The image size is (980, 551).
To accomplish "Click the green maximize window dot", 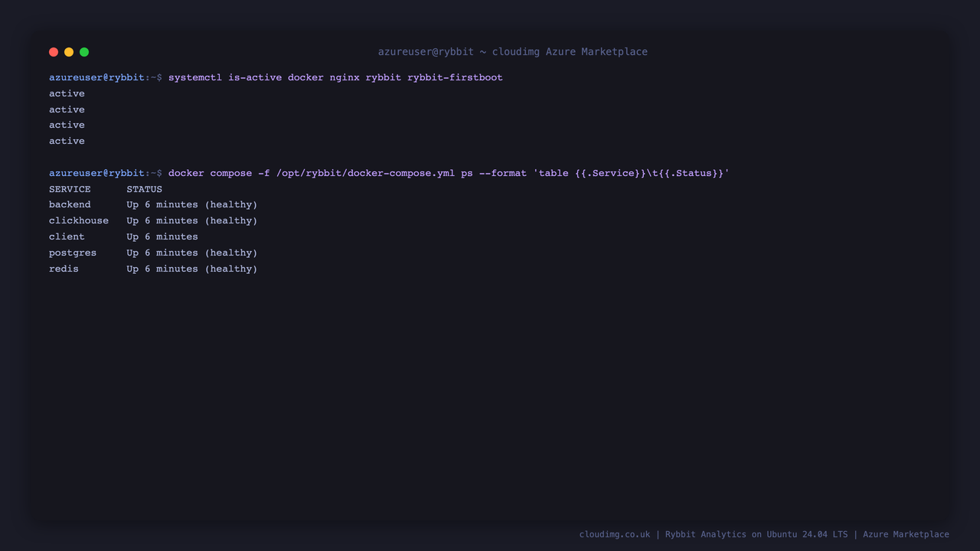I will (x=84, y=52).
